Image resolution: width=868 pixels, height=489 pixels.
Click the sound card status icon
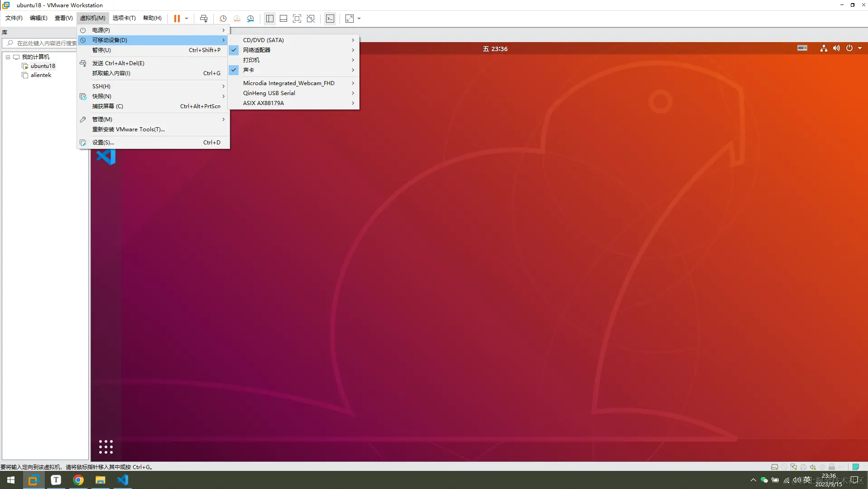(x=813, y=467)
